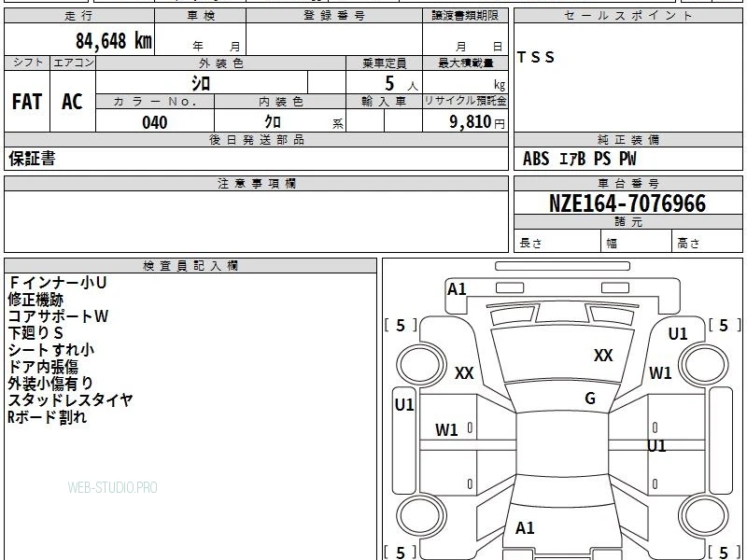747x560 pixels.
Task: Click the ドア内張傷 note
Action: (x=43, y=367)
